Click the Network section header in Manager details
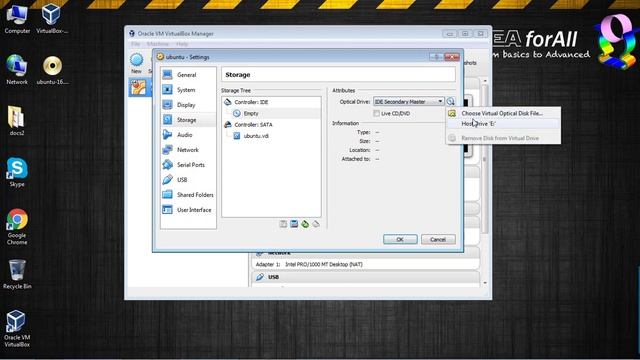 click(x=365, y=253)
